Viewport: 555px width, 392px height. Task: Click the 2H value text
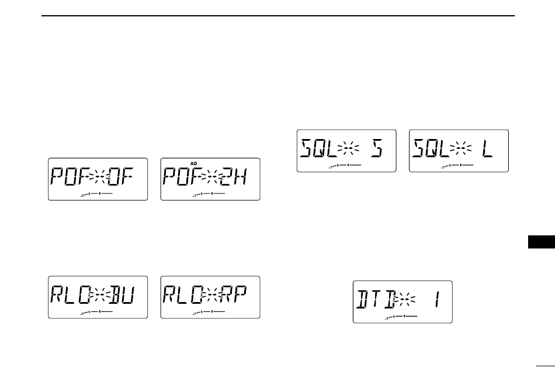pyautogui.click(x=233, y=176)
